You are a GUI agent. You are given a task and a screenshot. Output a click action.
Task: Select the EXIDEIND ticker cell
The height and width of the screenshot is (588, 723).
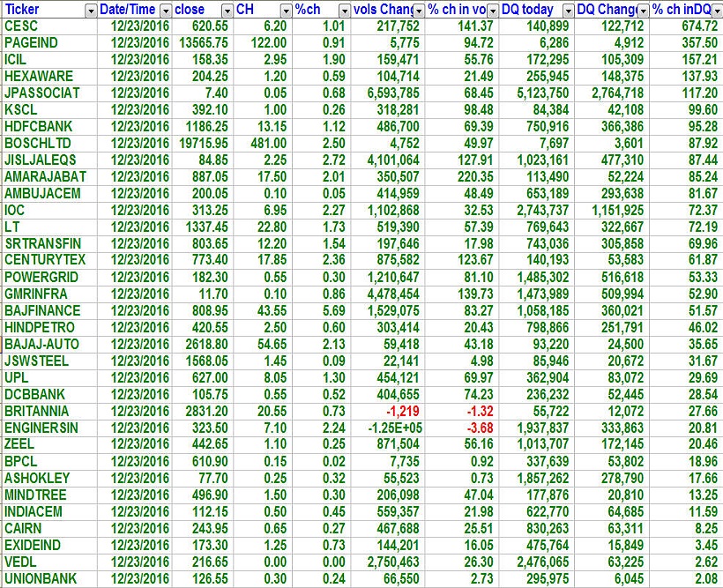click(48, 545)
